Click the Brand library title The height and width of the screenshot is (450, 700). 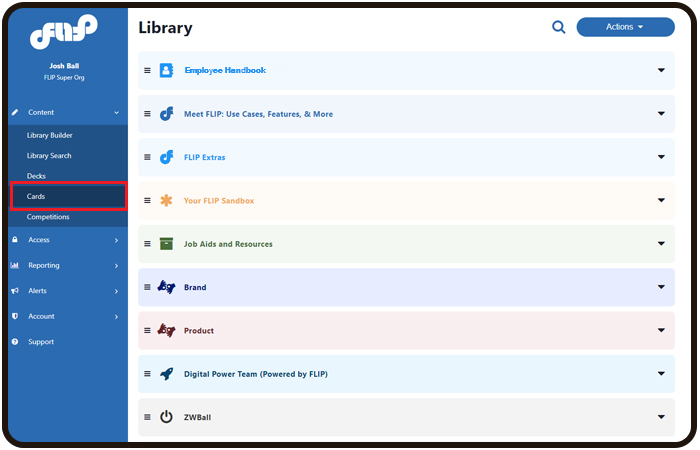(x=195, y=287)
